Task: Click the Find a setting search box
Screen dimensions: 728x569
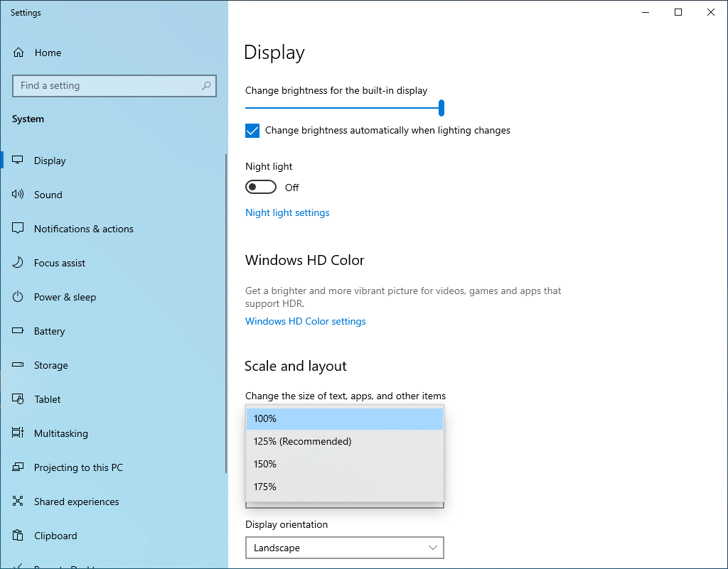Action: 114,85
